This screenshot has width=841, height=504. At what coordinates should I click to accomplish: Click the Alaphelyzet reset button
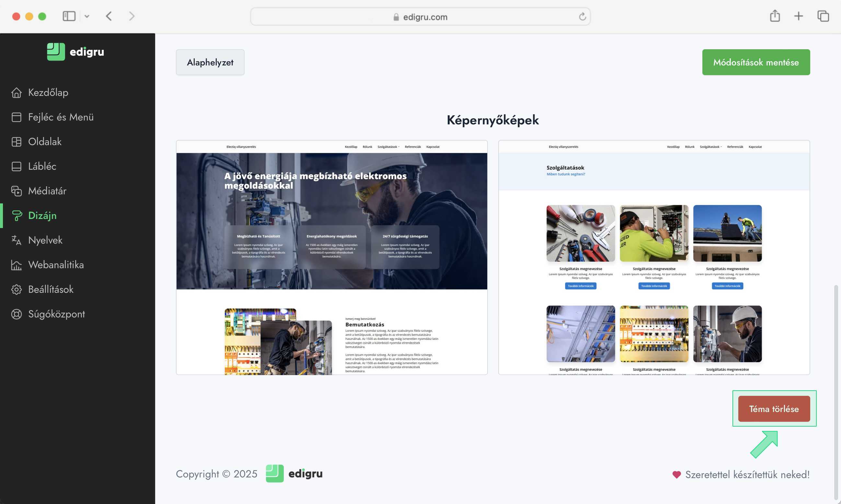pyautogui.click(x=210, y=63)
